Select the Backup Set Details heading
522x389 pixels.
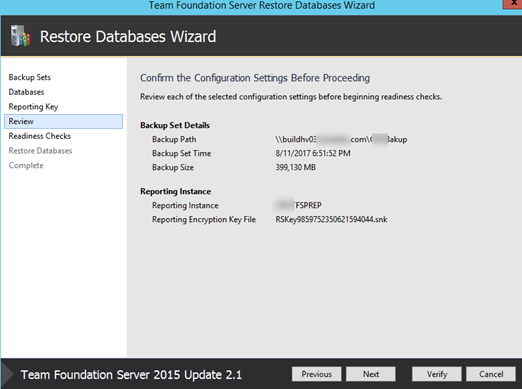tap(175, 125)
